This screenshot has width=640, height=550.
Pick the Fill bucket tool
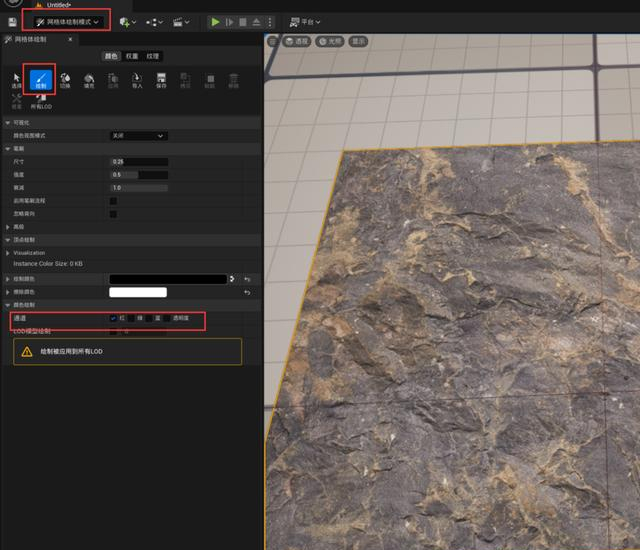click(89, 80)
